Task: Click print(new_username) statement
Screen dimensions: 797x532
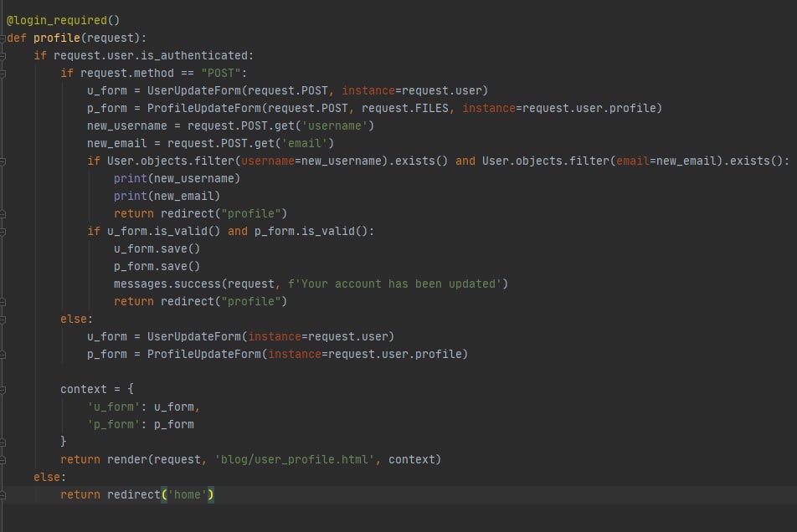Action: tap(177, 179)
